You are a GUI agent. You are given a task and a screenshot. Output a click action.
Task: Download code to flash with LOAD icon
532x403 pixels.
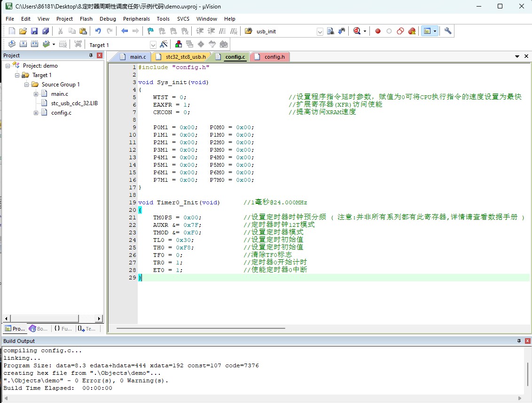pyautogui.click(x=78, y=44)
